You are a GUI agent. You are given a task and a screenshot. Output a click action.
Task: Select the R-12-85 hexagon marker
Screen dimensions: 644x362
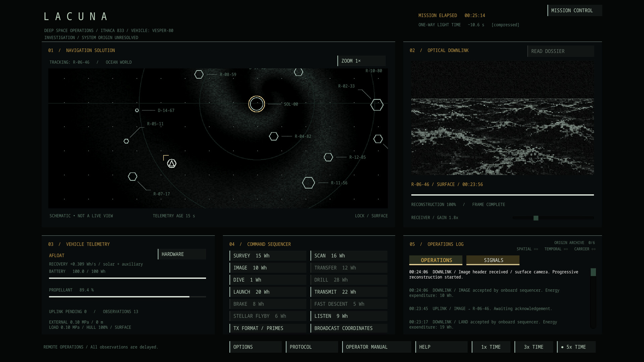(328, 157)
